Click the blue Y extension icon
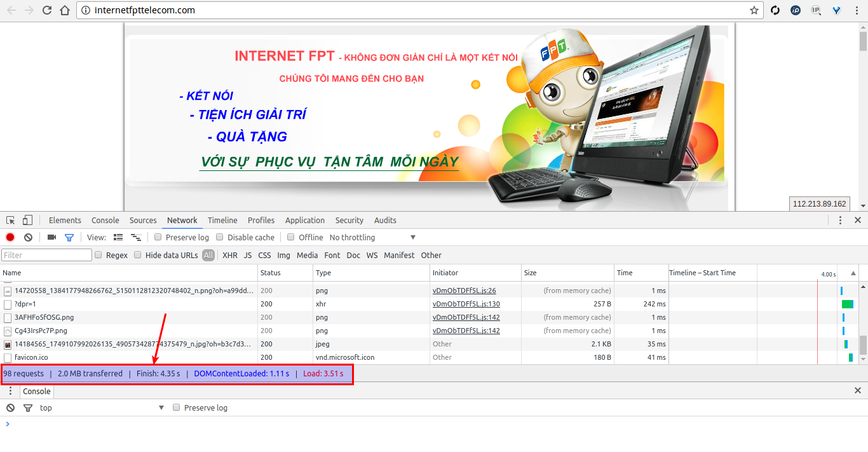The image size is (868, 452). click(x=837, y=10)
